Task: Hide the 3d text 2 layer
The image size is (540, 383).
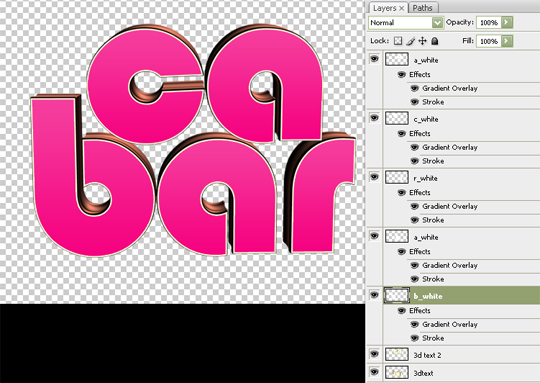Action: pos(374,354)
